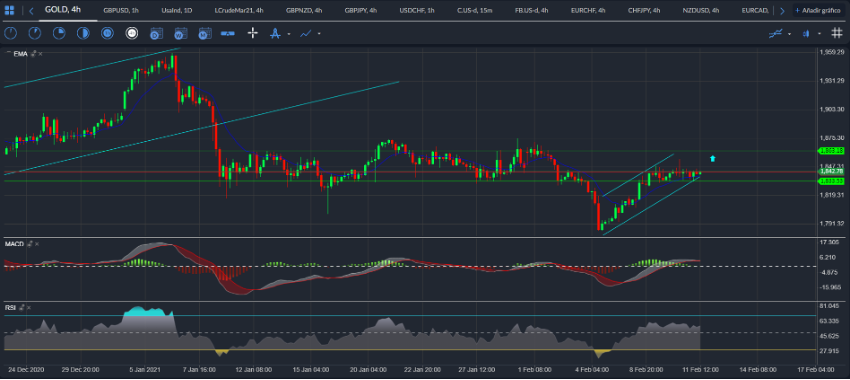Image resolution: width=850 pixels, height=380 pixels.
Task: Switch to Weekly calendar timeframe icon
Action: [181, 34]
